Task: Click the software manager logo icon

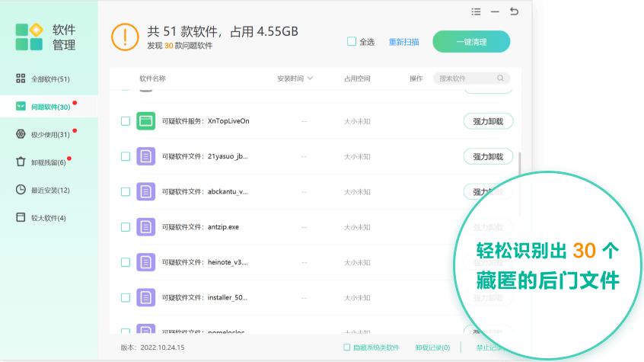Action: tap(29, 37)
